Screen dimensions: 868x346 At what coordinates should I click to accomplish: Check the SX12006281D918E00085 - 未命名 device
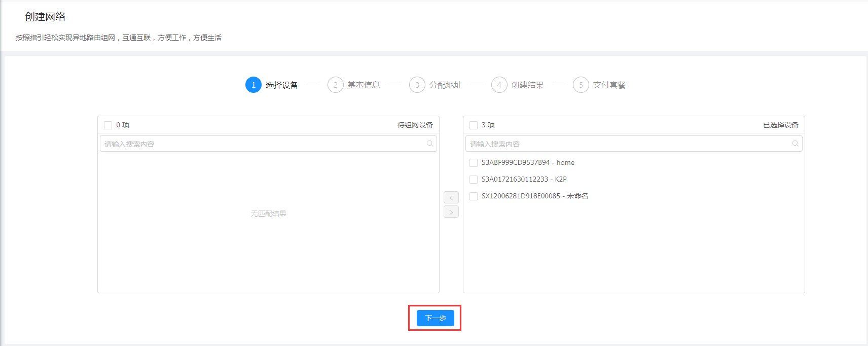474,196
